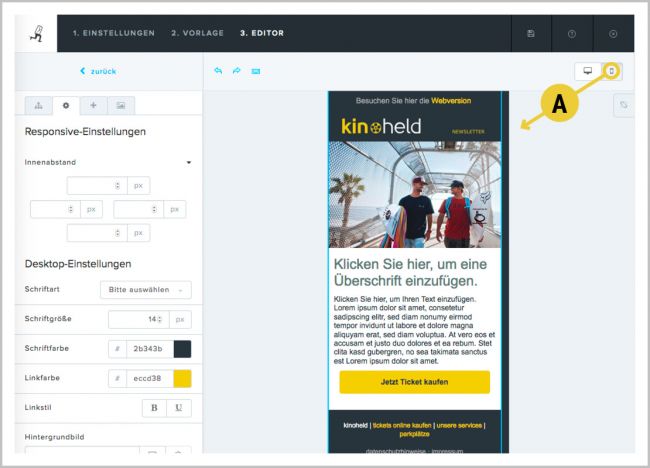Image resolution: width=650 pixels, height=468 pixels.
Task: Click the Jetzt Ticket kaufen button
Action: pyautogui.click(x=414, y=382)
